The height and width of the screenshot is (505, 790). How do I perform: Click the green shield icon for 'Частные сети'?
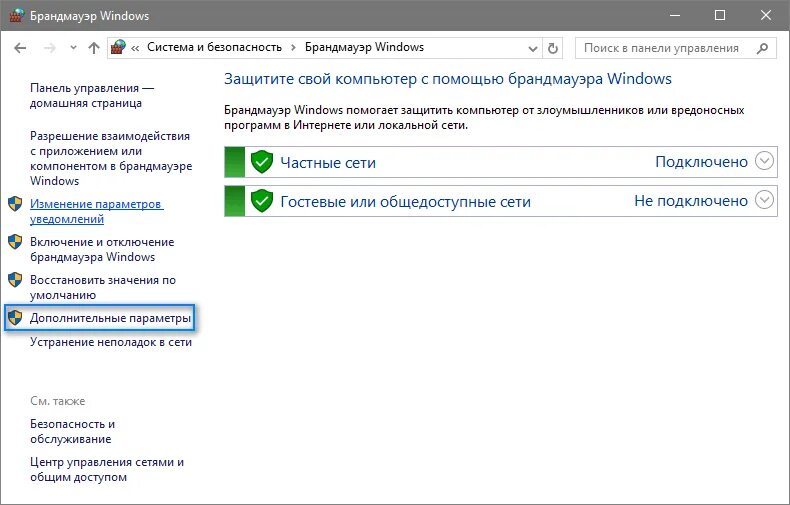click(x=261, y=162)
